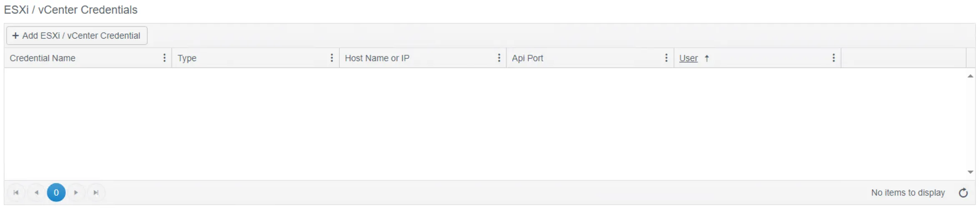Click scrollbar down arrow in grid
The height and width of the screenshot is (208, 980).
click(970, 172)
